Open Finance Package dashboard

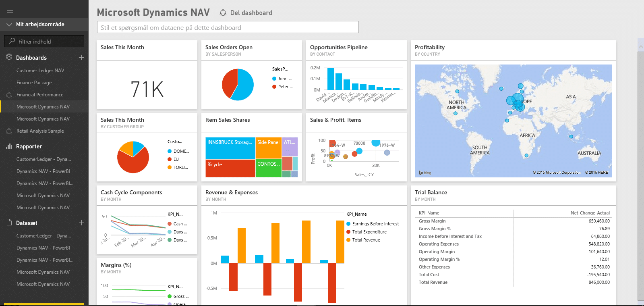click(34, 83)
